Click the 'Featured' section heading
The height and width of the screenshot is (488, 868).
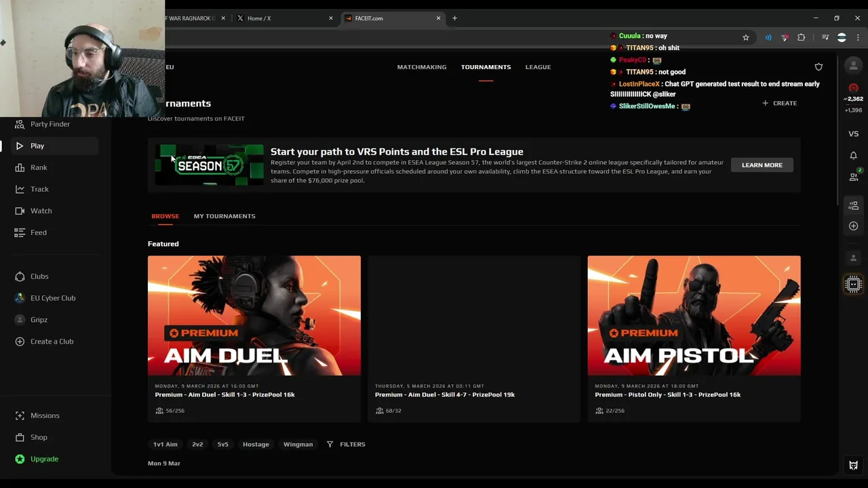(x=163, y=244)
